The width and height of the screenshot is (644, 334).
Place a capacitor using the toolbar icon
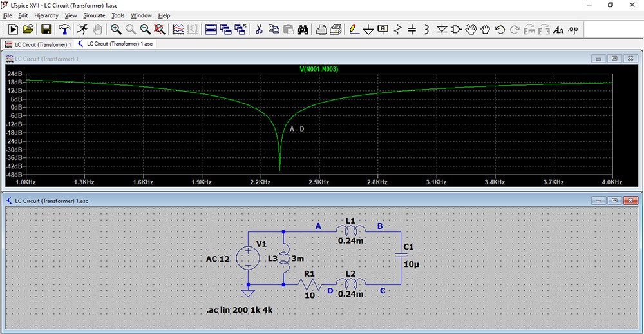(412, 29)
